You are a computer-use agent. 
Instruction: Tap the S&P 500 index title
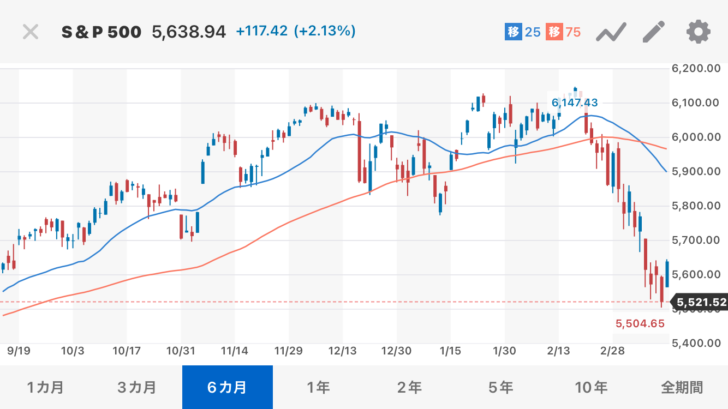[102, 32]
